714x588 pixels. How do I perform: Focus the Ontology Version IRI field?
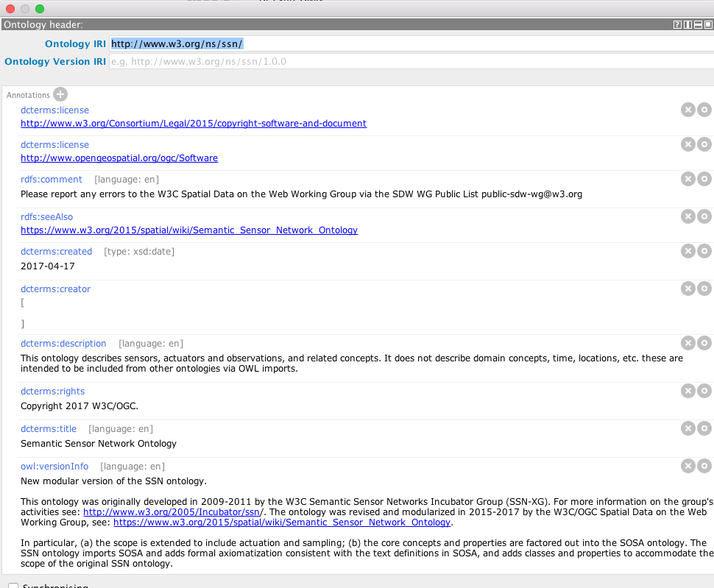point(411,61)
